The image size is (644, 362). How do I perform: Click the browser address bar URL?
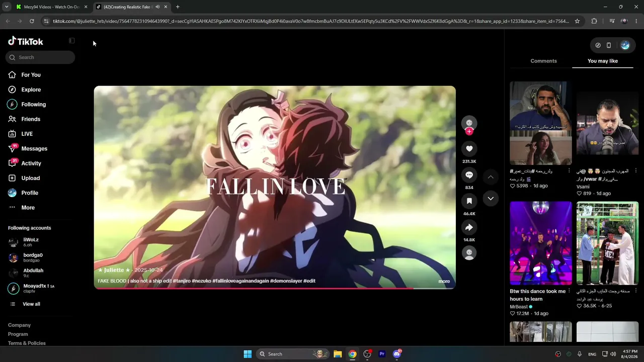tap(311, 21)
